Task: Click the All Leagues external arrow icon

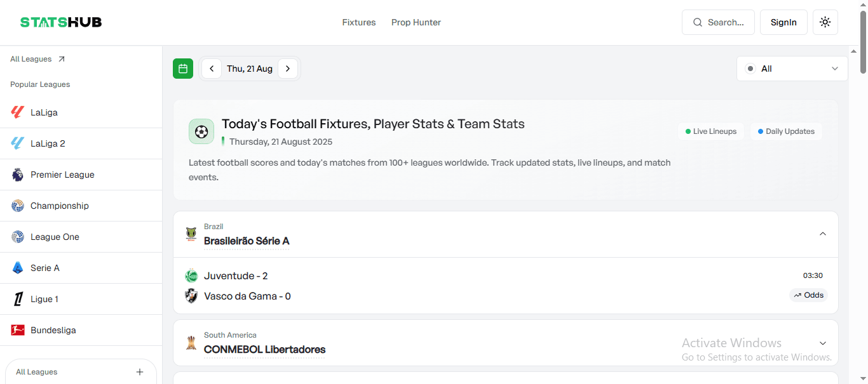Action: click(62, 59)
